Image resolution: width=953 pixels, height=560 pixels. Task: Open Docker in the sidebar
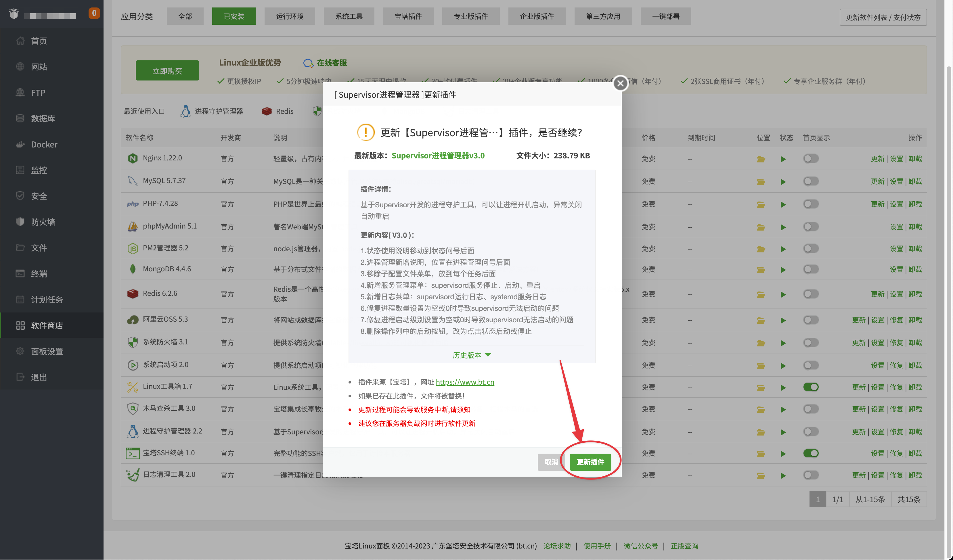(52, 144)
